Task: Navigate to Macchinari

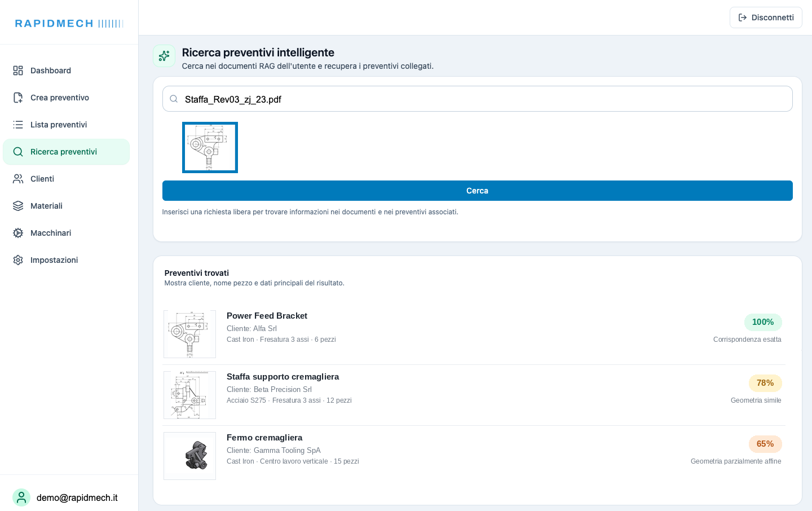Action: pyautogui.click(x=67, y=233)
